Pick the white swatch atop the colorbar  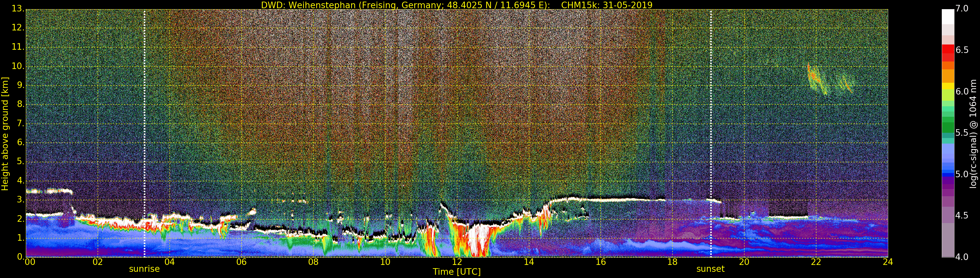pos(948,16)
